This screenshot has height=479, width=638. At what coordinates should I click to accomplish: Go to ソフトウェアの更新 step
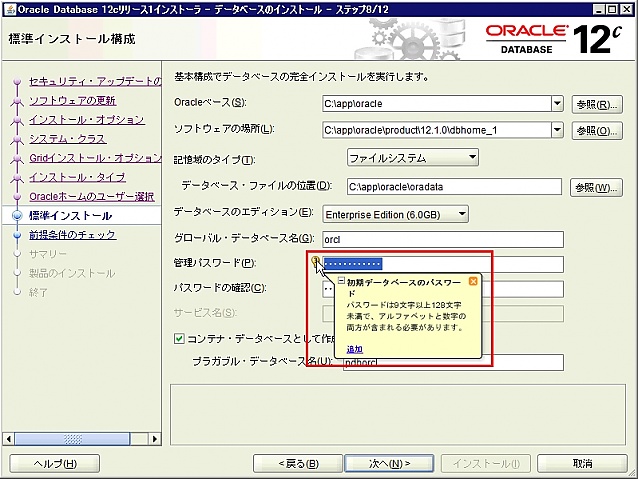(72, 101)
